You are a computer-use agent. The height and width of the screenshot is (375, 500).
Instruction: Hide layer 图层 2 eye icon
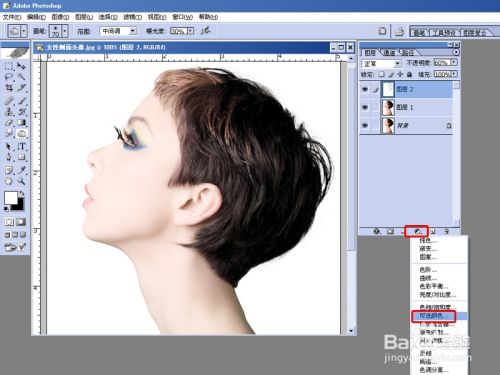[365, 89]
